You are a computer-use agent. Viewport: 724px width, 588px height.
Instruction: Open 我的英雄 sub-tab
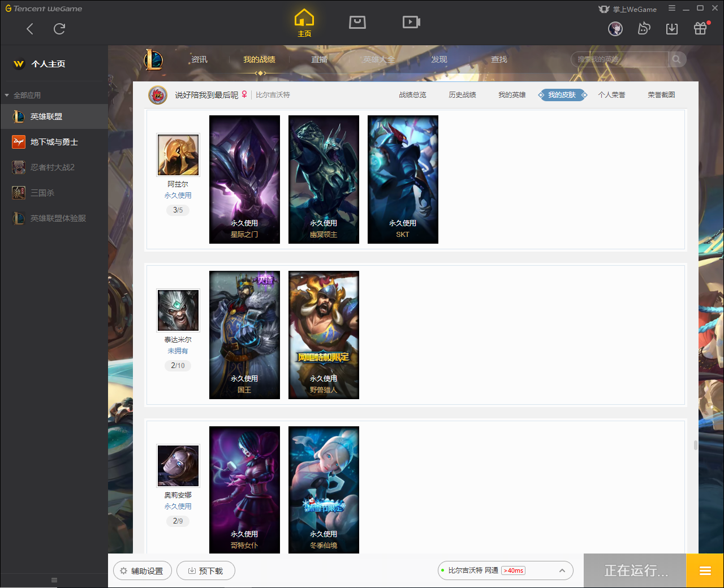pyautogui.click(x=512, y=95)
